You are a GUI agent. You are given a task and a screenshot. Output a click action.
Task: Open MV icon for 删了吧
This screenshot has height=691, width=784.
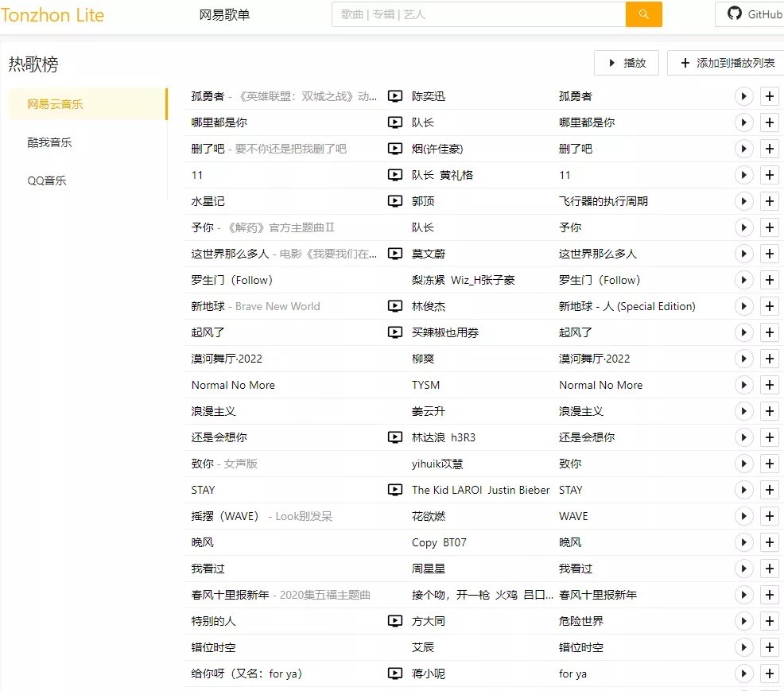pos(394,149)
